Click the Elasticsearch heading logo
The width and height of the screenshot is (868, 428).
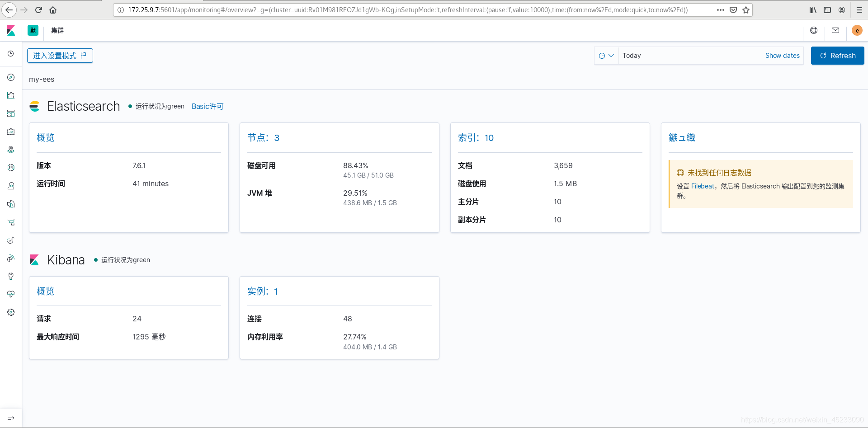tap(35, 106)
